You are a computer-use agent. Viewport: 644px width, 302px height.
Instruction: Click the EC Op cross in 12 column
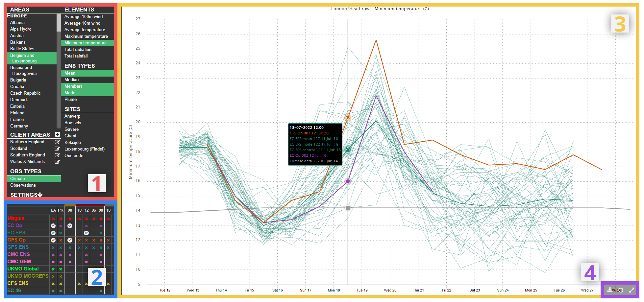click(x=86, y=226)
